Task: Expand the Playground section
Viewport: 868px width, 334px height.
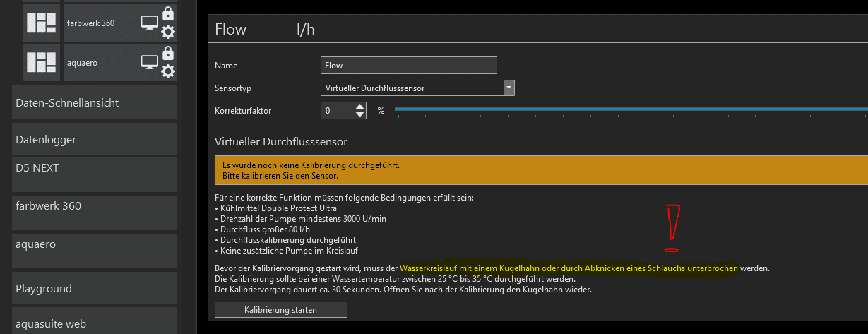Action: (95, 289)
